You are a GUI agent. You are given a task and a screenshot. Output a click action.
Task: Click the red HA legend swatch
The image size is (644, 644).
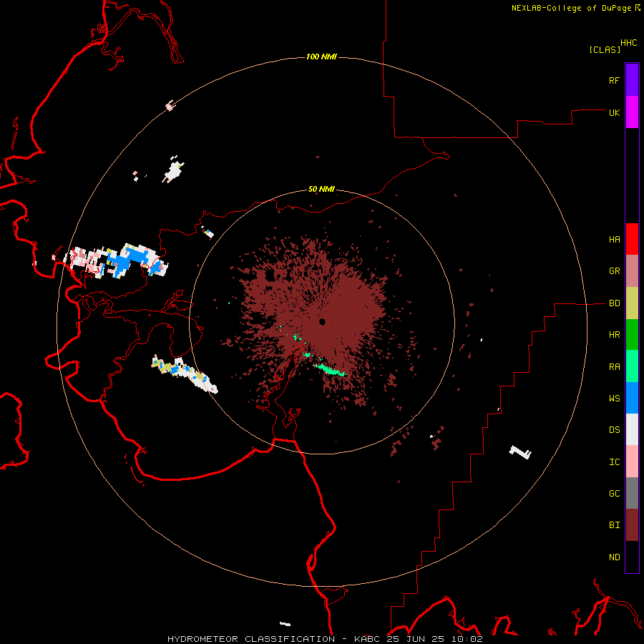pos(632,239)
